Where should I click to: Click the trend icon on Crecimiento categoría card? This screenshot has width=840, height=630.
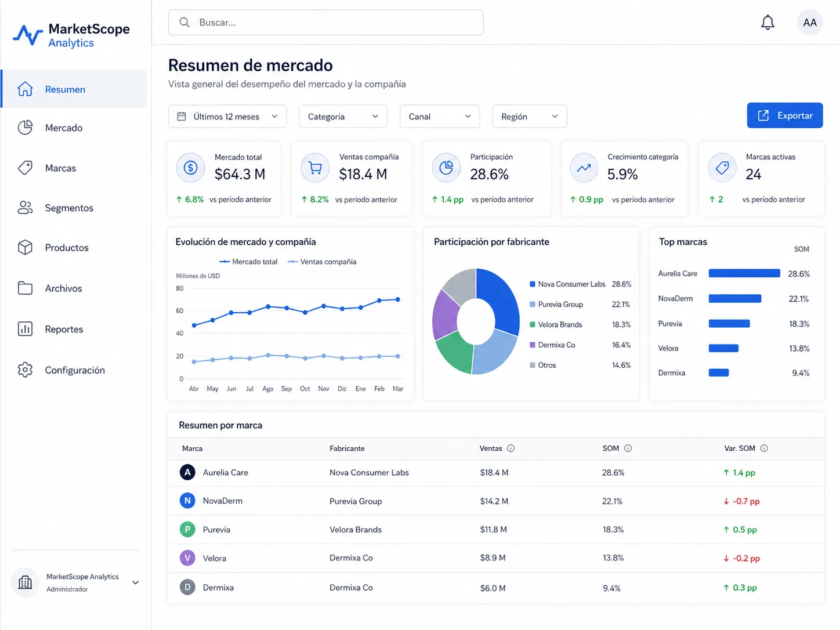pyautogui.click(x=584, y=168)
